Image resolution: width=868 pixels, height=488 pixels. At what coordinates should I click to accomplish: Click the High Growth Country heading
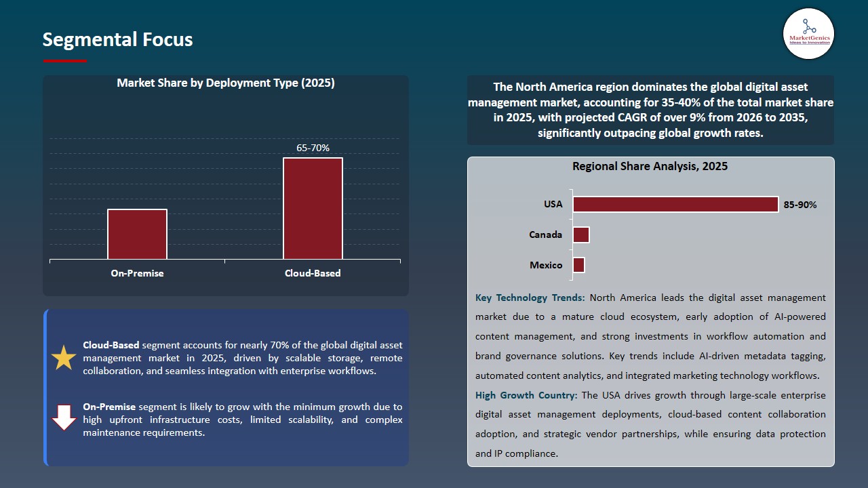(x=526, y=395)
